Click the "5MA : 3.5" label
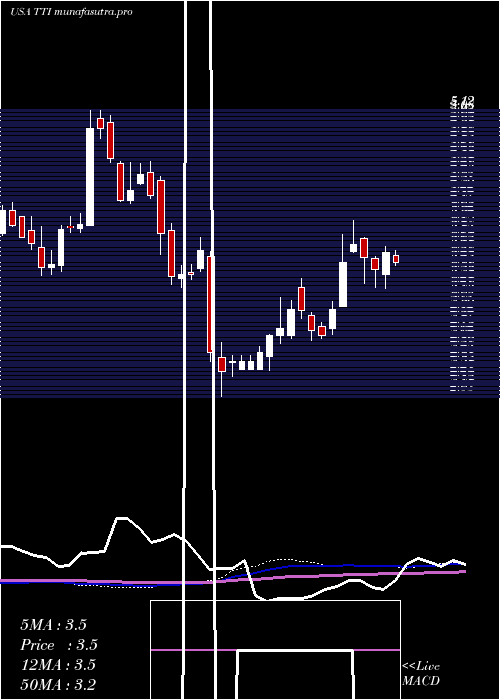Viewport: 500px width, 700px height. (x=53, y=625)
